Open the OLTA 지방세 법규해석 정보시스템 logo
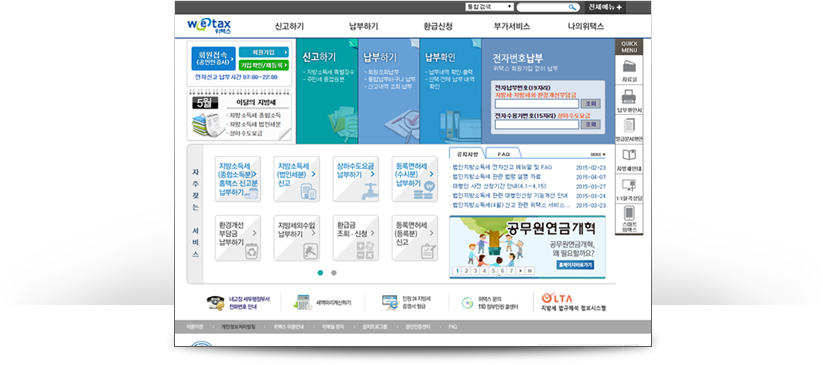The height and width of the screenshot is (365, 823). point(573,303)
